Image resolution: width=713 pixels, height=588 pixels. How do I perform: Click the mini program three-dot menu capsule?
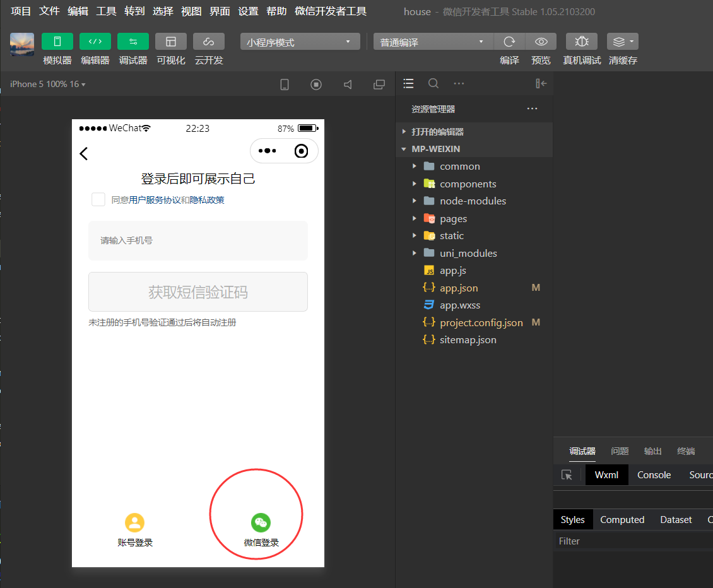click(x=267, y=151)
